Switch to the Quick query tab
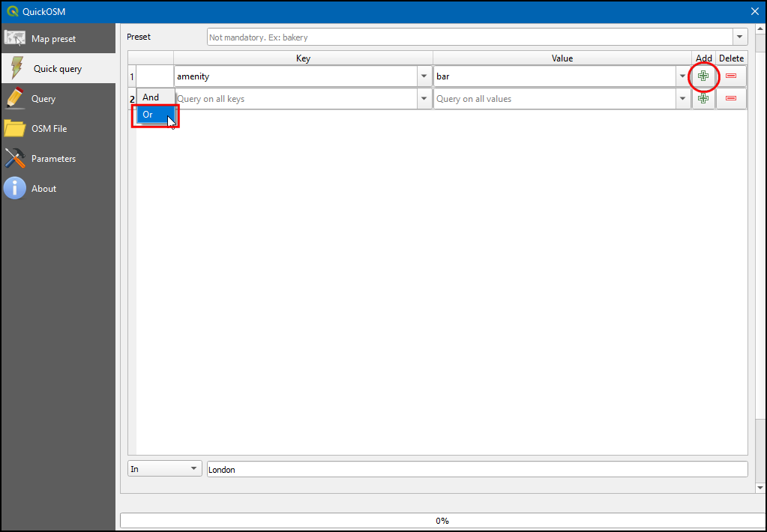This screenshot has width=767, height=532. (x=58, y=68)
